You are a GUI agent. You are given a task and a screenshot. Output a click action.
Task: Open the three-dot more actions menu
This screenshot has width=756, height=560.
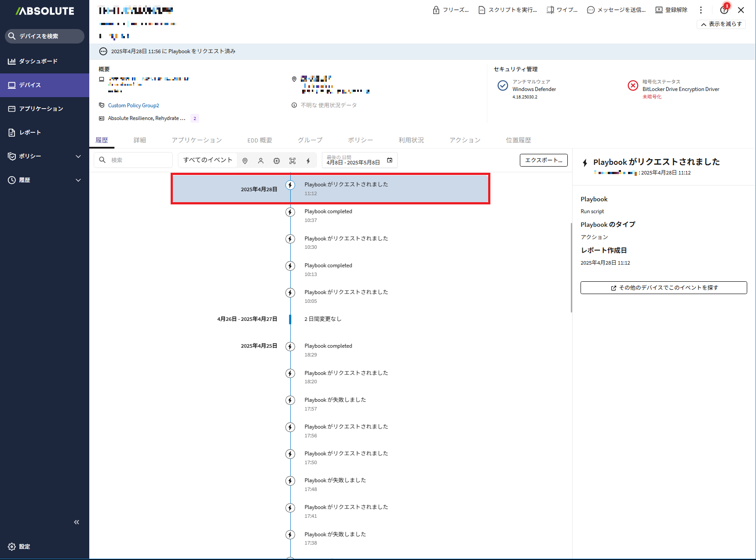click(701, 10)
